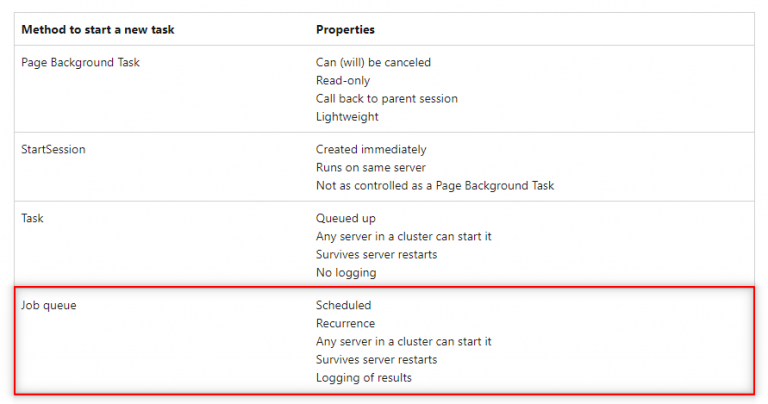Click "Survives server restarts" in Job queue row
Image resolution: width=768 pixels, height=404 pixels.
click(376, 359)
